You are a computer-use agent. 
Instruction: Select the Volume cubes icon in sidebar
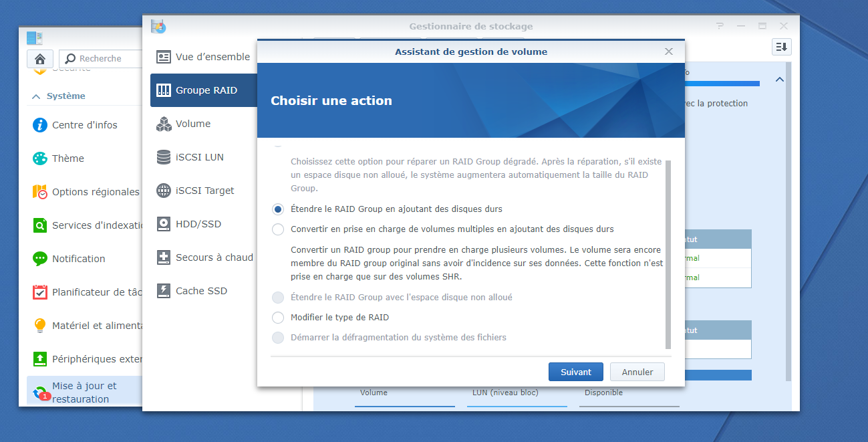tap(164, 124)
